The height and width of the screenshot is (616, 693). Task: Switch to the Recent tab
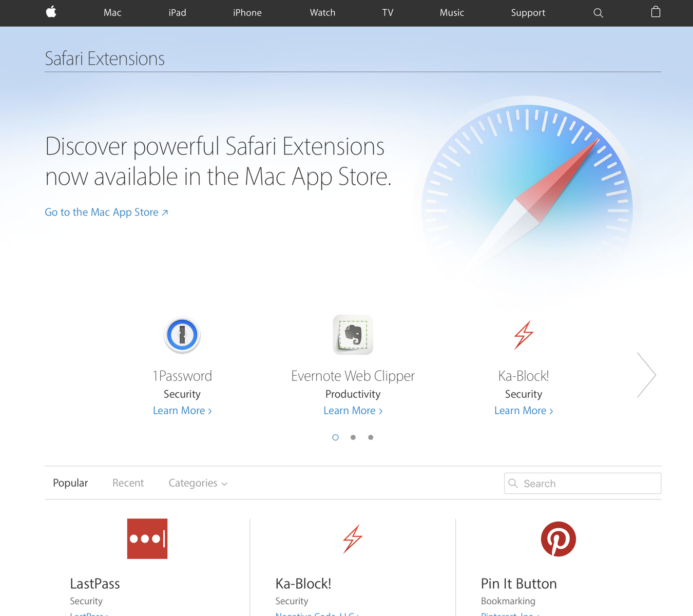128,483
